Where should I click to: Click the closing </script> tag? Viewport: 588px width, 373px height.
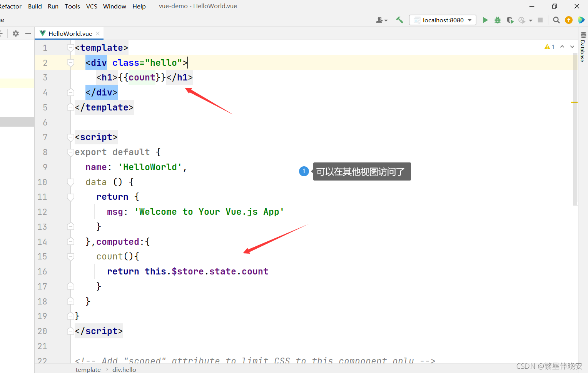point(99,331)
